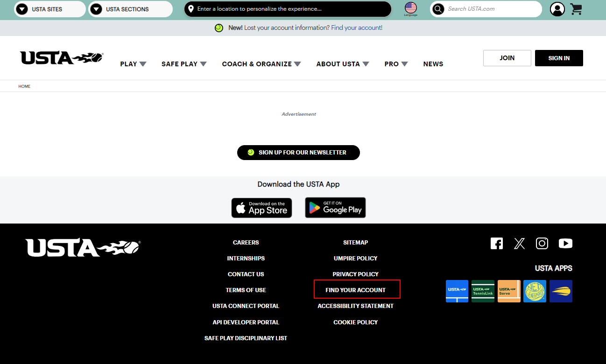Open the Instagram icon

click(x=542, y=243)
